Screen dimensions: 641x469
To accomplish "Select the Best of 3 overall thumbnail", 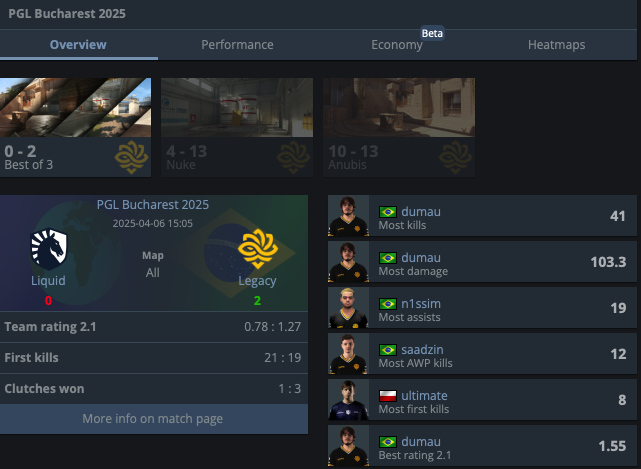I will (x=75, y=128).
